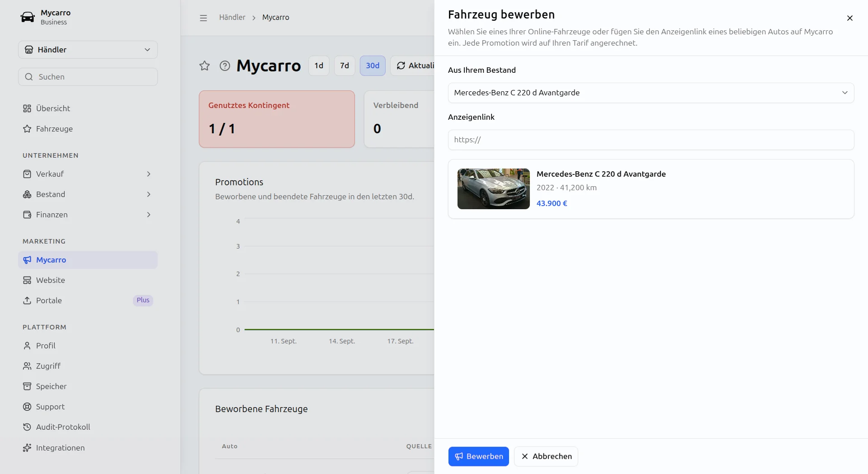
Task: Click the Abbrechen button
Action: tap(546, 456)
